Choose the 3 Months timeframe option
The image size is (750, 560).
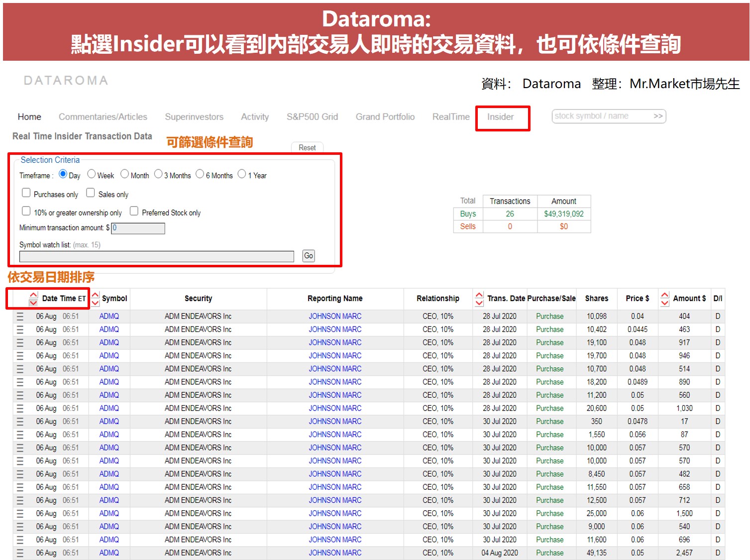click(158, 174)
